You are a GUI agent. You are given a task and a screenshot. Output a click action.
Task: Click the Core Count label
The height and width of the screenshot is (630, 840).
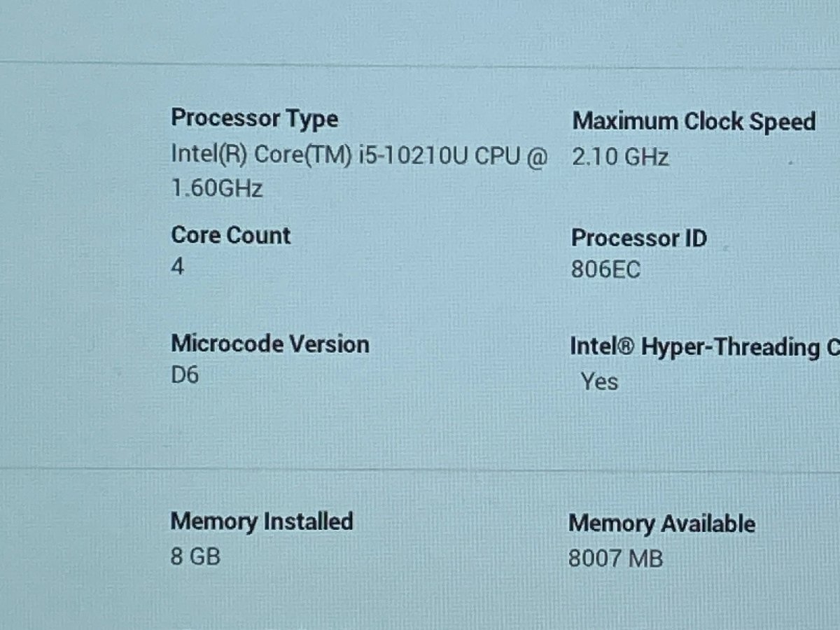click(230, 235)
